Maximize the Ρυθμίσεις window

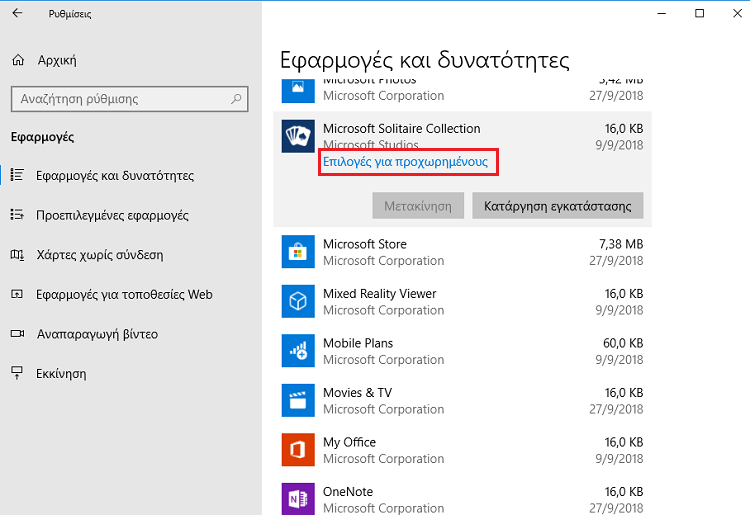(x=699, y=13)
